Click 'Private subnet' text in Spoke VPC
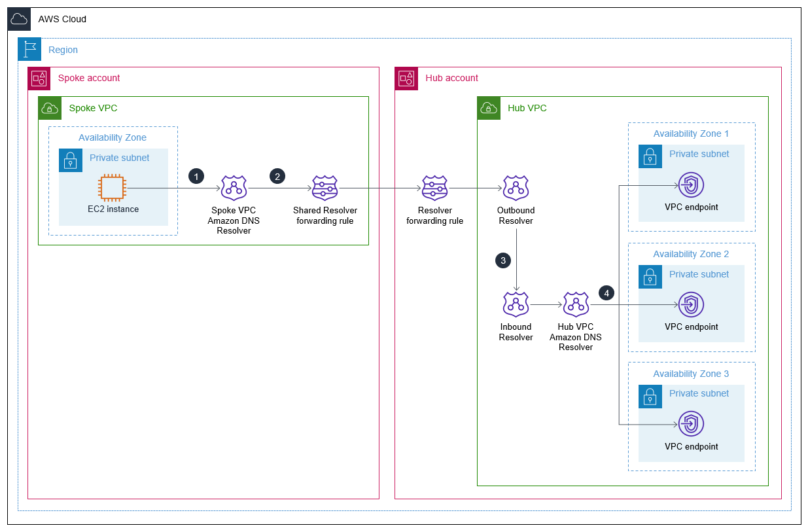The height and width of the screenshot is (532, 808). click(x=120, y=158)
